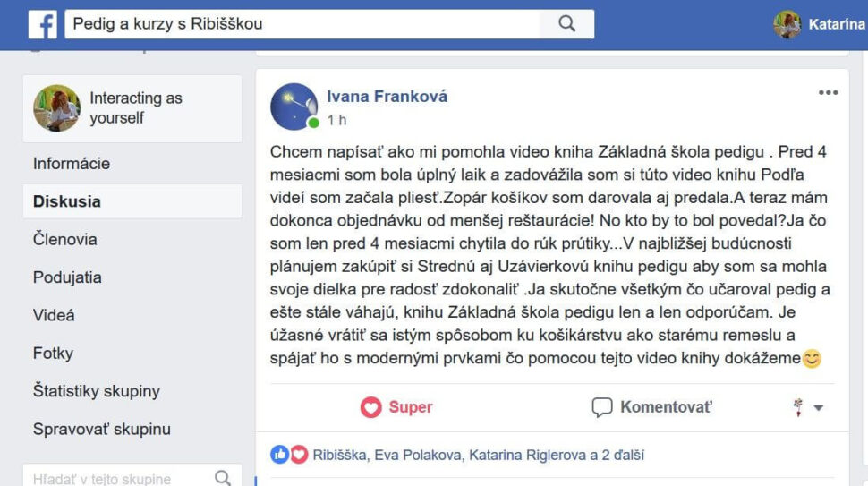Click the Komentovať speech bubble icon

tap(601, 407)
